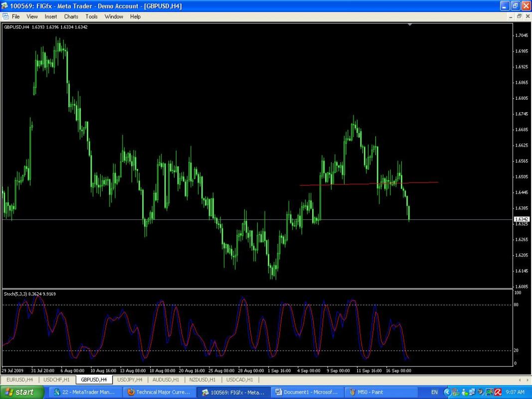Switch to the USDCAD,H1 chart tab
The width and height of the screenshot is (532, 399).
(x=239, y=380)
